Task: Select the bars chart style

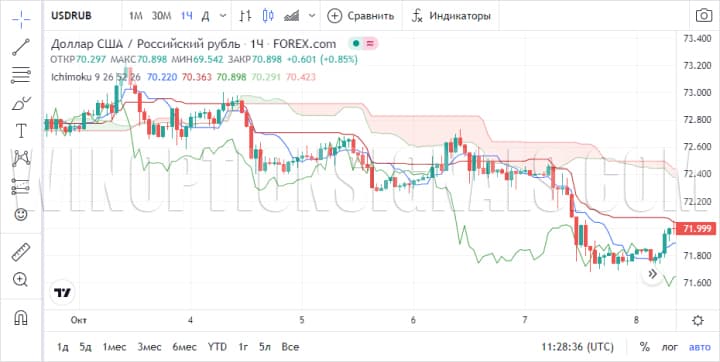Action: pos(246,16)
